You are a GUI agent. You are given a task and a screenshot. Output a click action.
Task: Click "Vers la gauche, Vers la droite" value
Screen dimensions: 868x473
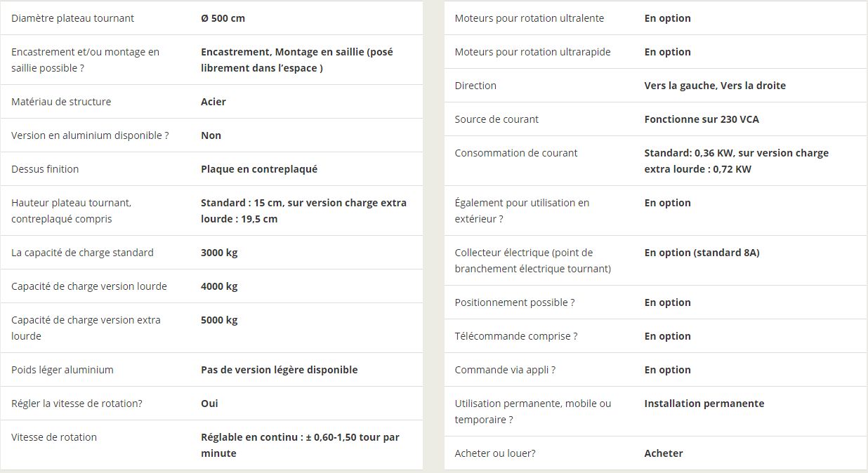pyautogui.click(x=715, y=86)
